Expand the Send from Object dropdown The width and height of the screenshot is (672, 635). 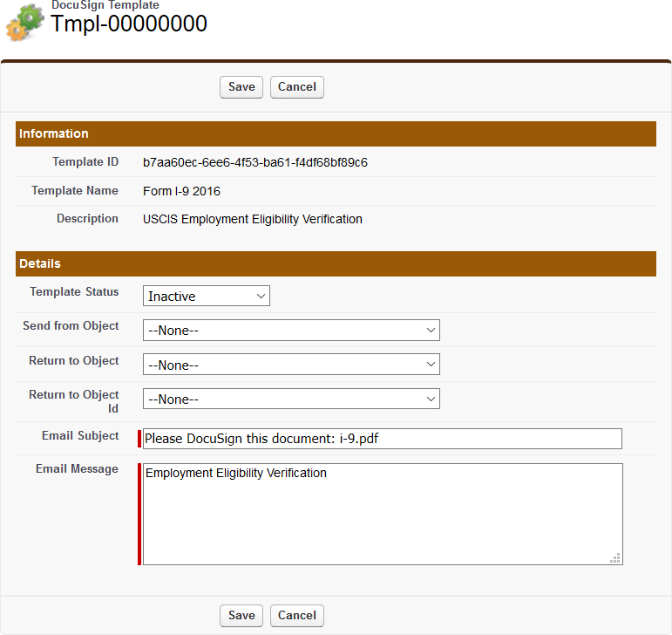291,331
